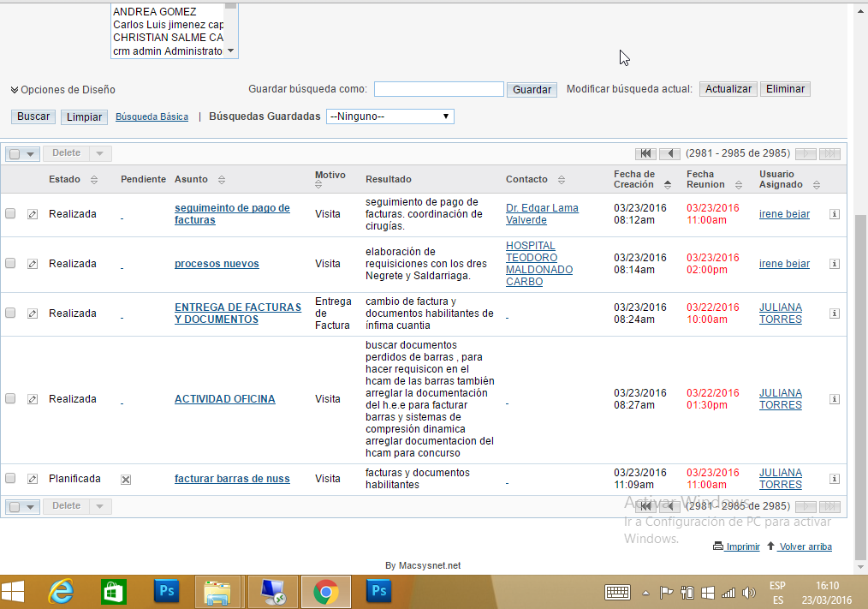868x609 pixels.
Task: Open the Búsquedas Guardadas dropdown
Action: click(x=389, y=116)
